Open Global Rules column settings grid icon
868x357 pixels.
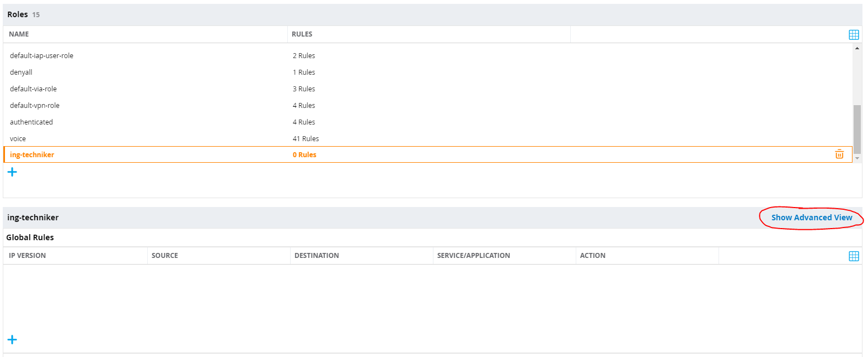pos(854,256)
